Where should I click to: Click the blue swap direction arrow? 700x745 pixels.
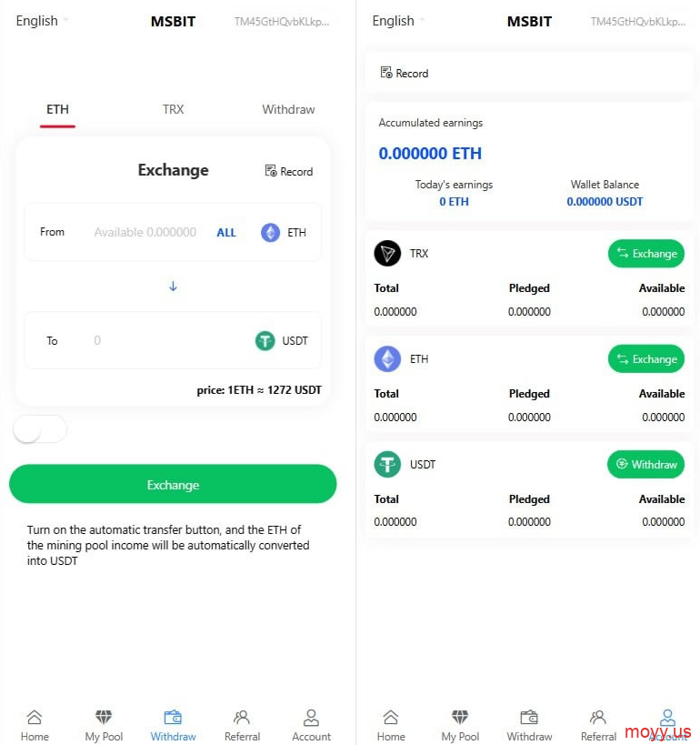pos(173,286)
